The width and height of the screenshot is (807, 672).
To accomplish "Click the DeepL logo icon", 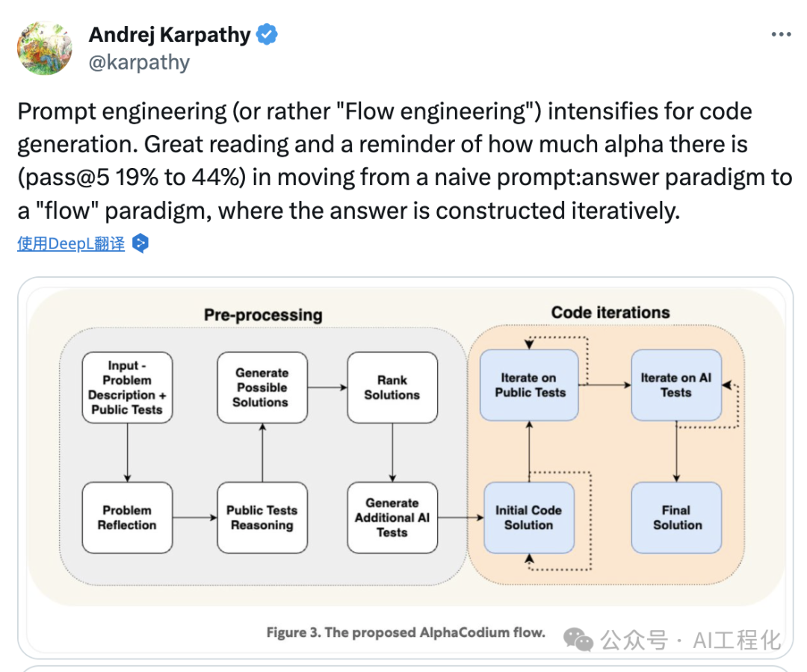I will pos(140,243).
